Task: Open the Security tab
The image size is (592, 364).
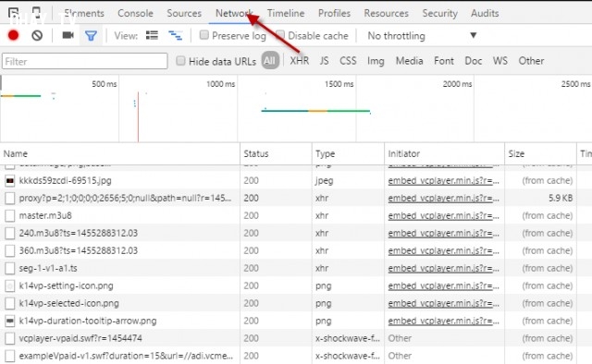Action: tap(440, 13)
